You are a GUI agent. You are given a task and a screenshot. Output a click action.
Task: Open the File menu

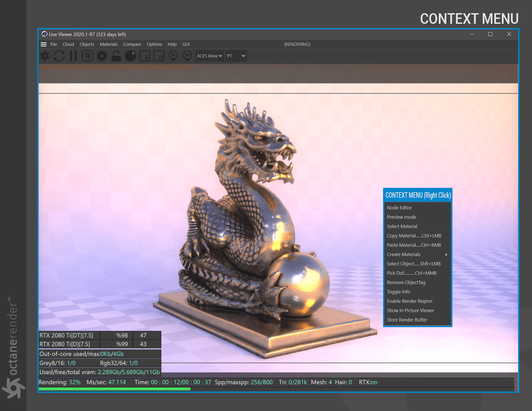coord(53,44)
